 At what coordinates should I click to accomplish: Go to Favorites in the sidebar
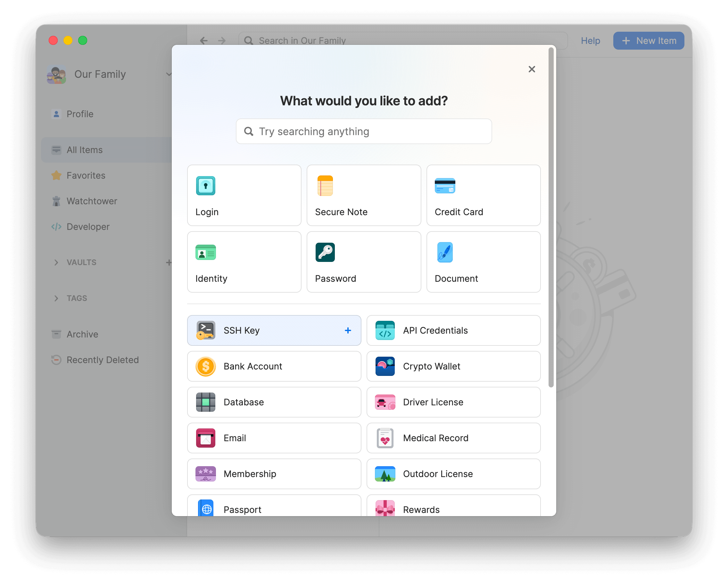(86, 175)
